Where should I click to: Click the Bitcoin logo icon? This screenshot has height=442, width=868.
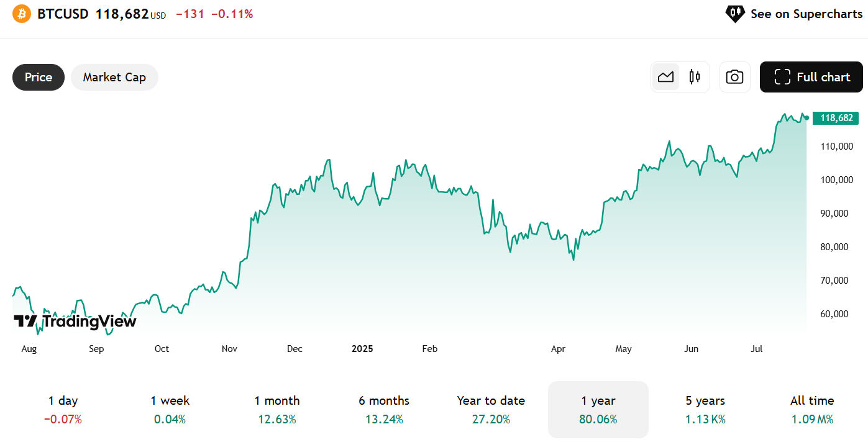[x=21, y=14]
